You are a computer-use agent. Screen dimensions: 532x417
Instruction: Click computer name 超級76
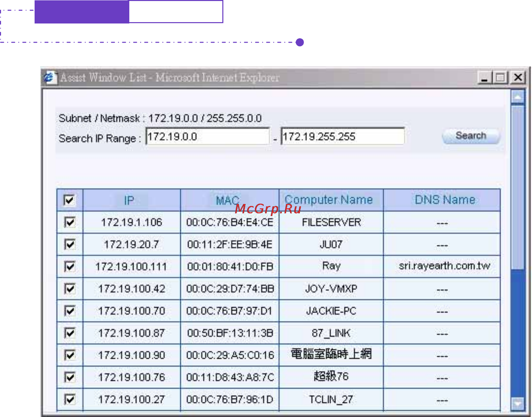click(331, 376)
